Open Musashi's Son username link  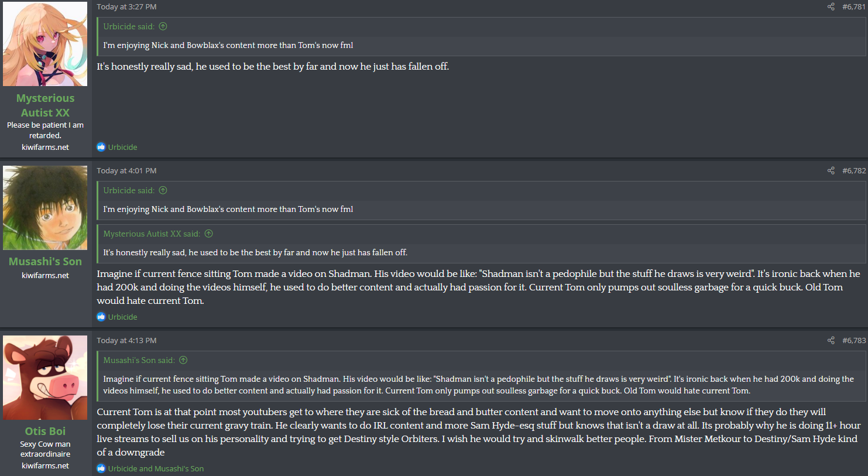point(45,262)
